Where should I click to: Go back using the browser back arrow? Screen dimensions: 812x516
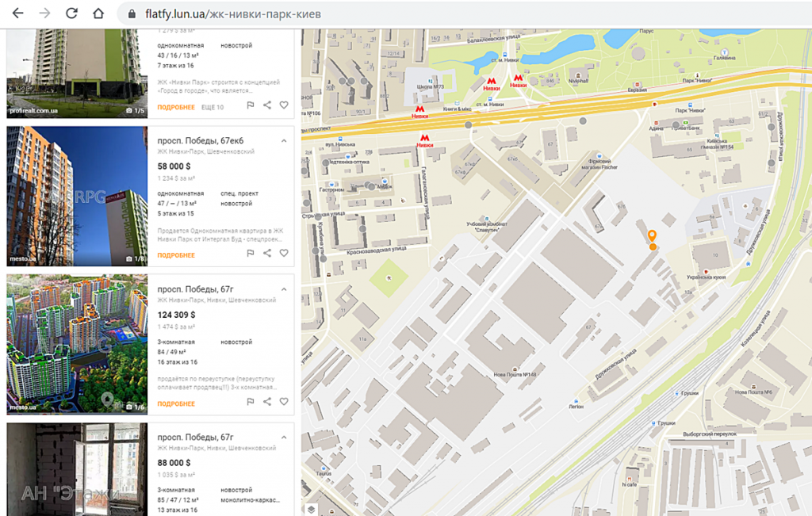click(x=18, y=13)
